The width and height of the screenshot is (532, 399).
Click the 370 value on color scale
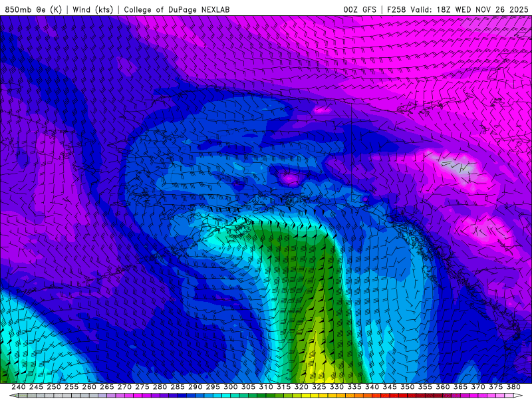(x=477, y=387)
